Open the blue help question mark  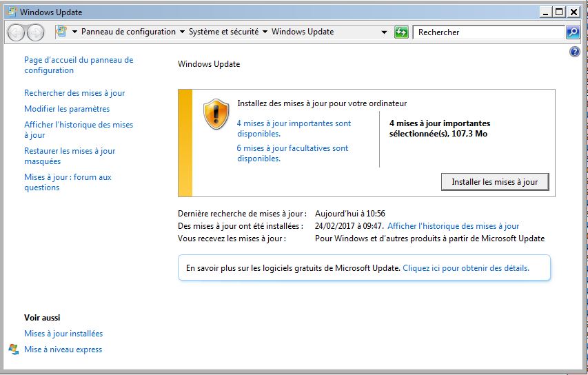[x=574, y=52]
